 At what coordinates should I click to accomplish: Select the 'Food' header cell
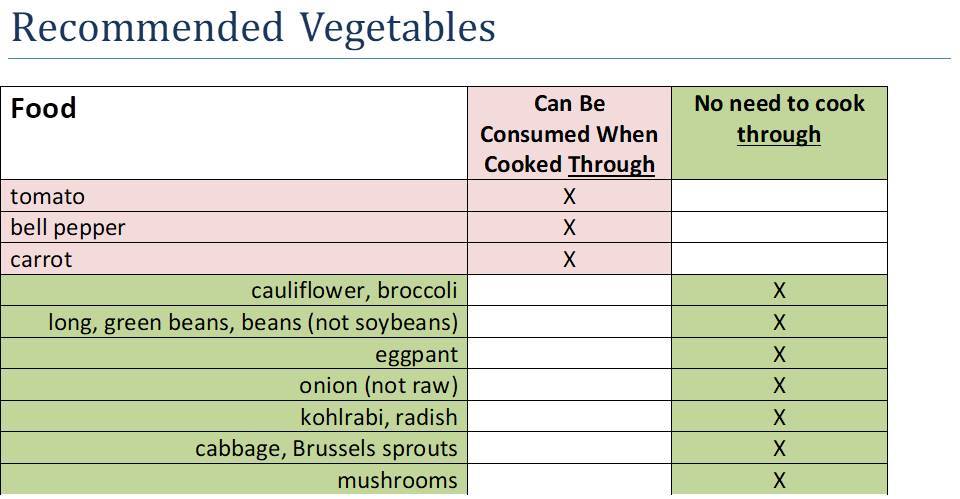pos(44,109)
